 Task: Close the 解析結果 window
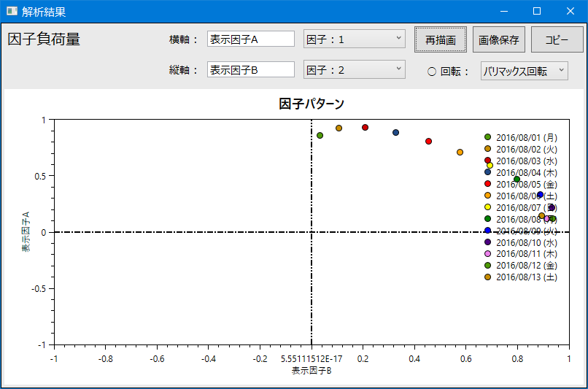(x=570, y=11)
